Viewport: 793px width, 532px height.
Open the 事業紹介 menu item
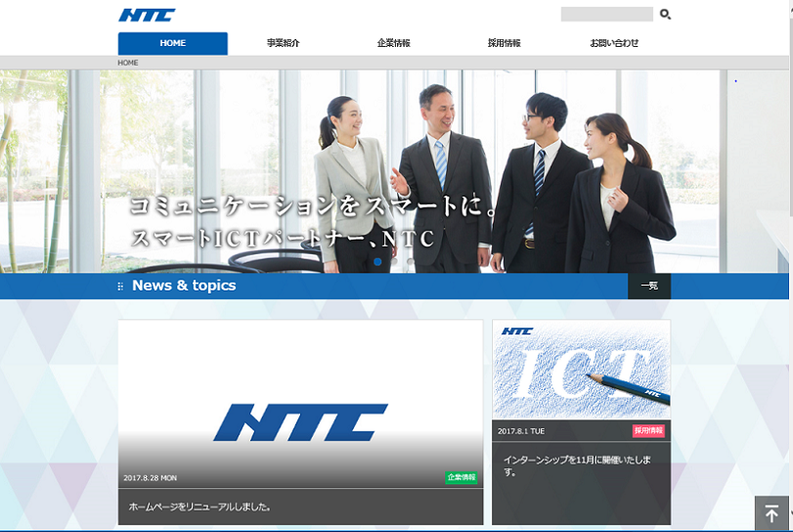pos(284,43)
